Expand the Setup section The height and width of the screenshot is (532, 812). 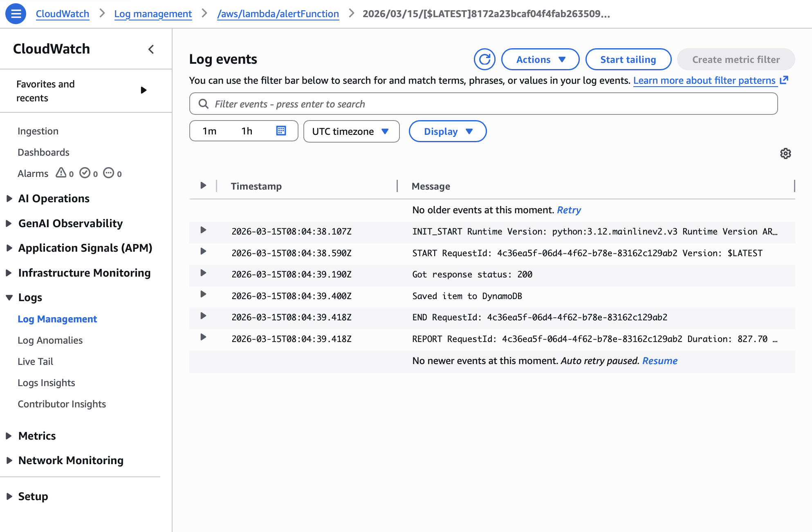(x=9, y=496)
